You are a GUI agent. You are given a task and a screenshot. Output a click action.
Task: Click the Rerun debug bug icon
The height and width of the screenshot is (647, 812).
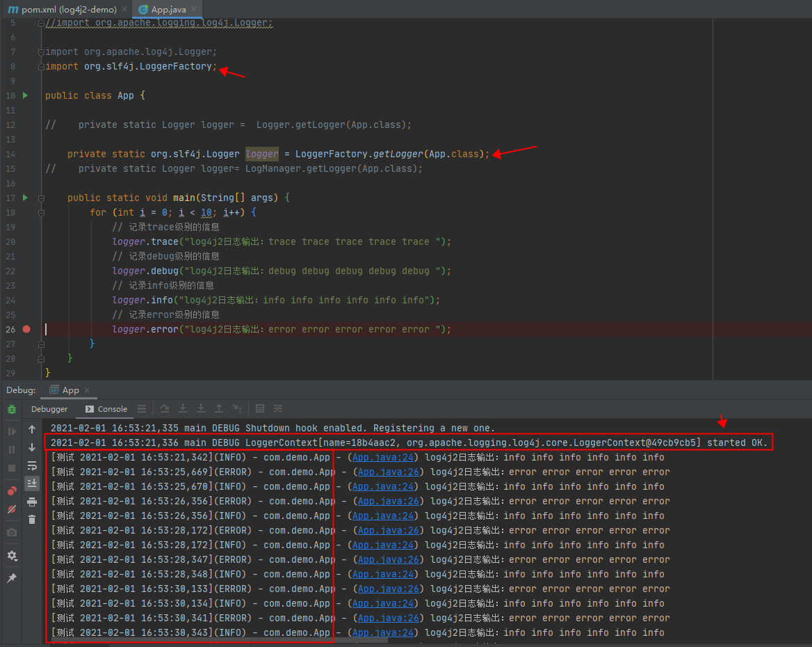[x=12, y=410]
